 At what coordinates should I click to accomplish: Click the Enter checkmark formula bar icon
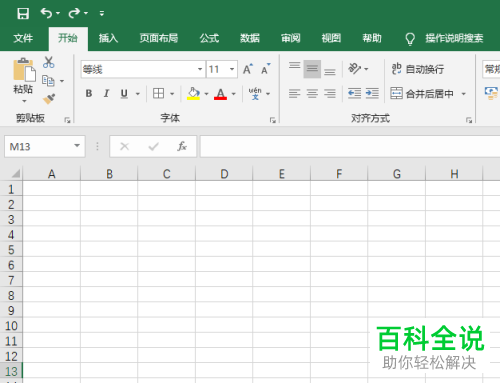tap(154, 146)
